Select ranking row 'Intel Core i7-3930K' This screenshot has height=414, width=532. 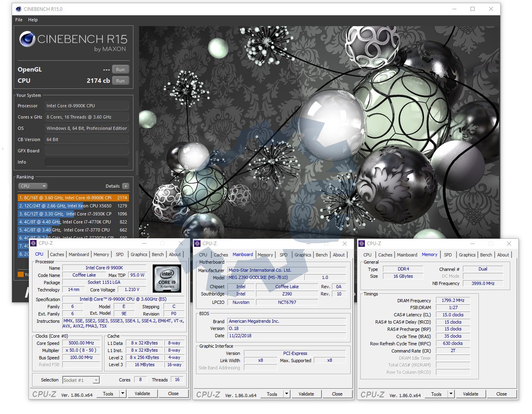pos(73,214)
